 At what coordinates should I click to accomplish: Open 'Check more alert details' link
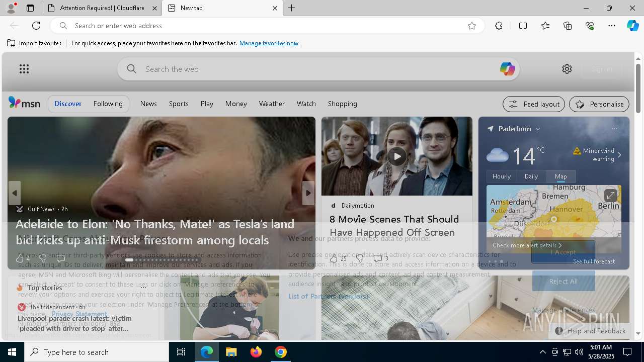527,245
